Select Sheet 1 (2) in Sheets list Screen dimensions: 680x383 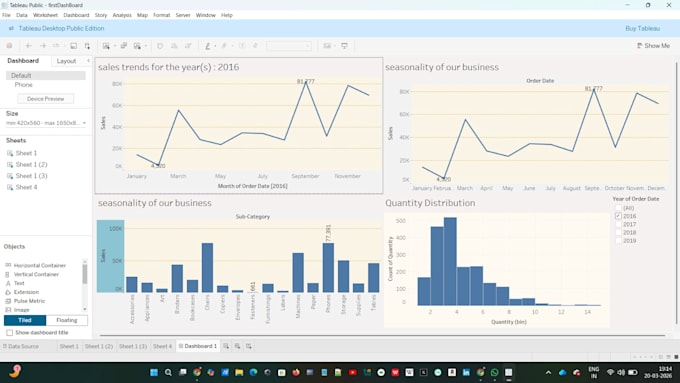(x=31, y=164)
